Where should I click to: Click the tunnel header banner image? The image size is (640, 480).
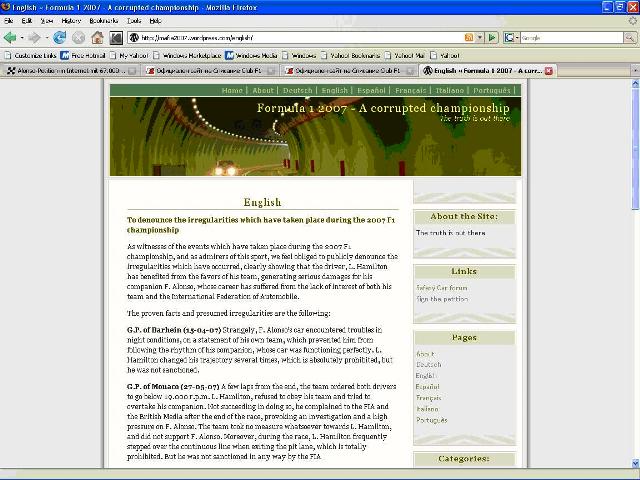coord(316,136)
